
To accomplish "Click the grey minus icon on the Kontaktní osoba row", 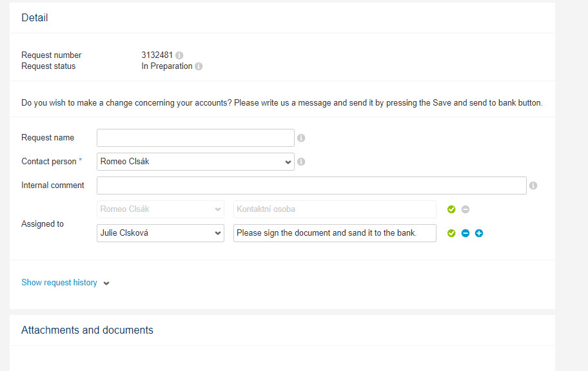I will [x=465, y=209].
